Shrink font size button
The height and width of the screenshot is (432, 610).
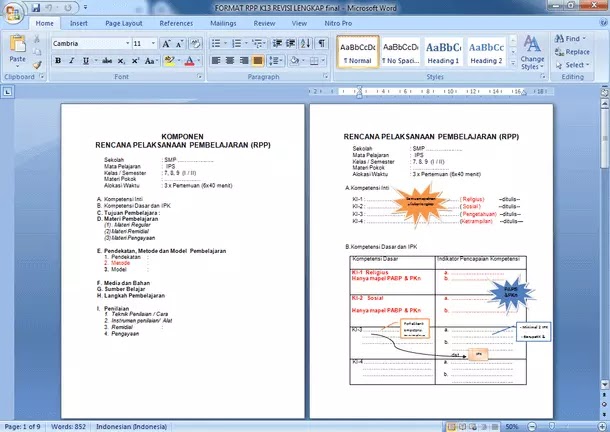(179, 44)
